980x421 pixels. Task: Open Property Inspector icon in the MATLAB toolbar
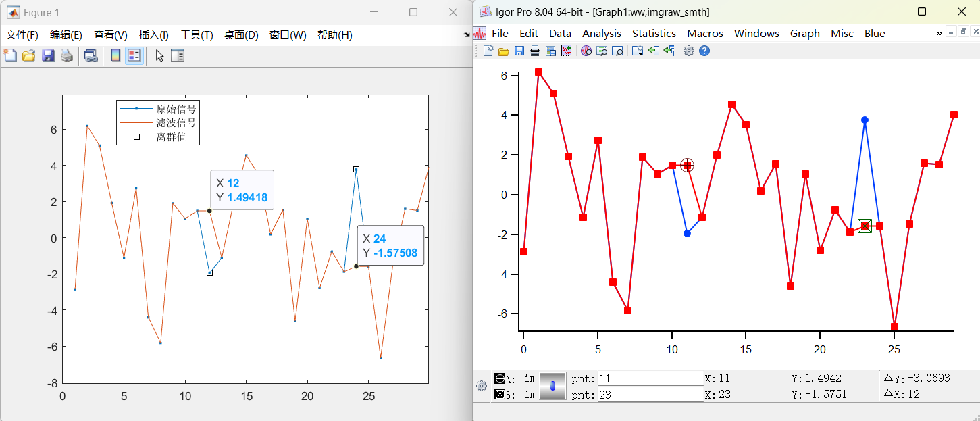pos(178,56)
